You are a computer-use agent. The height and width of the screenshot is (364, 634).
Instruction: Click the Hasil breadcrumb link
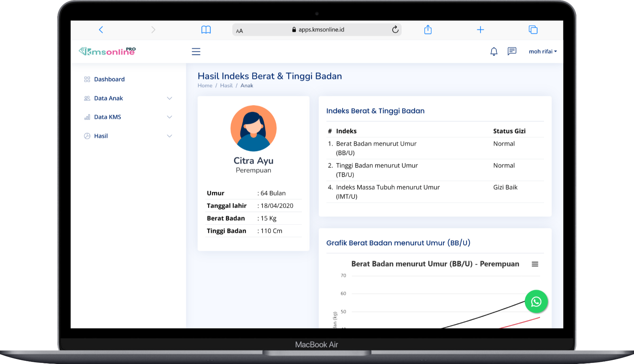(226, 86)
